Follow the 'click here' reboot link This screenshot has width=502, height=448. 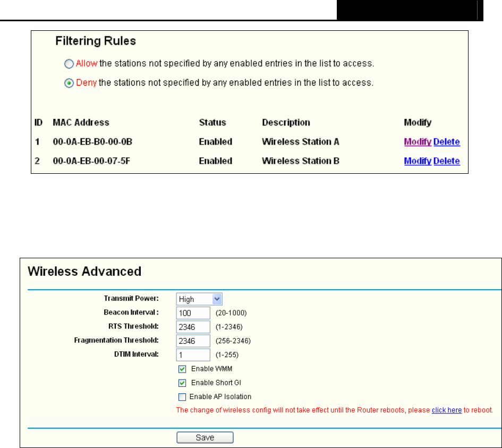pos(447,410)
